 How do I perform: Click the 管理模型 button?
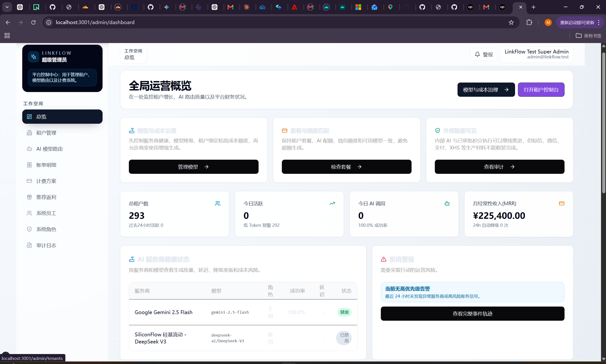pyautogui.click(x=193, y=167)
